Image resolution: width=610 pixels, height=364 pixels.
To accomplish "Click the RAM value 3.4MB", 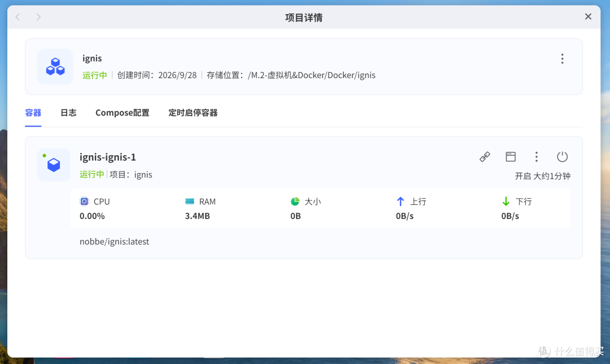I will pos(197,216).
